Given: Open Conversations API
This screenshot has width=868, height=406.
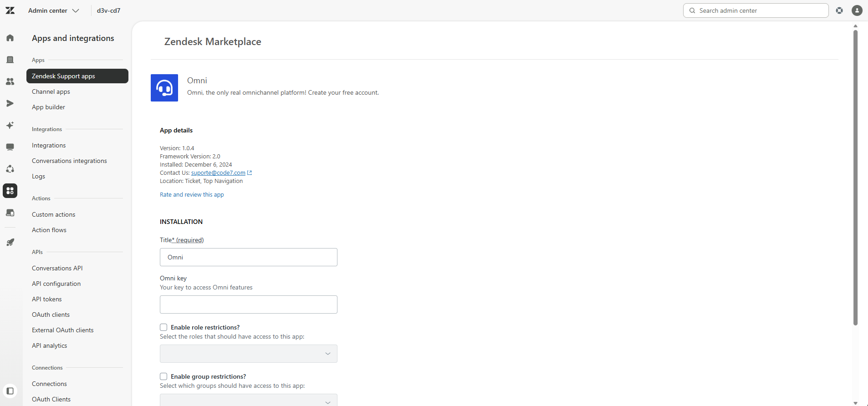Looking at the screenshot, I should [57, 268].
